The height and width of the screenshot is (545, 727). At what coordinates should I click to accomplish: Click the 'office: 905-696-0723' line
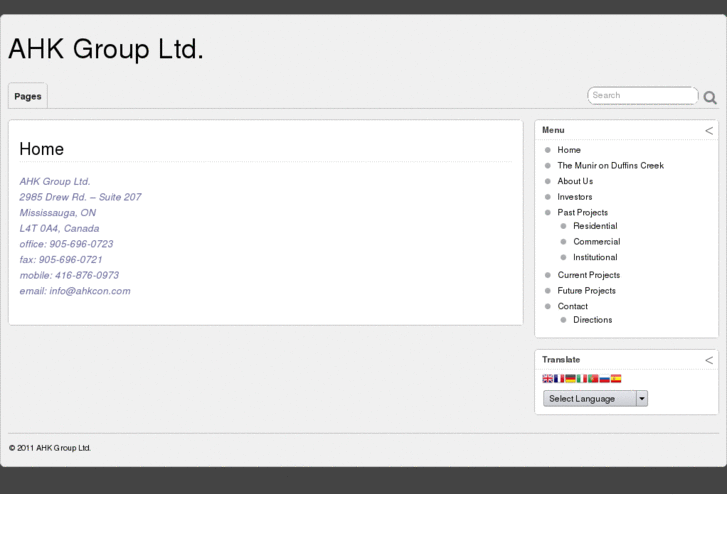tap(66, 244)
